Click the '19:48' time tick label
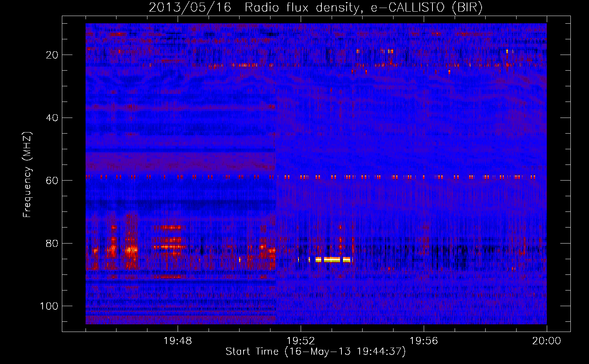This screenshot has height=364, width=589. point(178,341)
